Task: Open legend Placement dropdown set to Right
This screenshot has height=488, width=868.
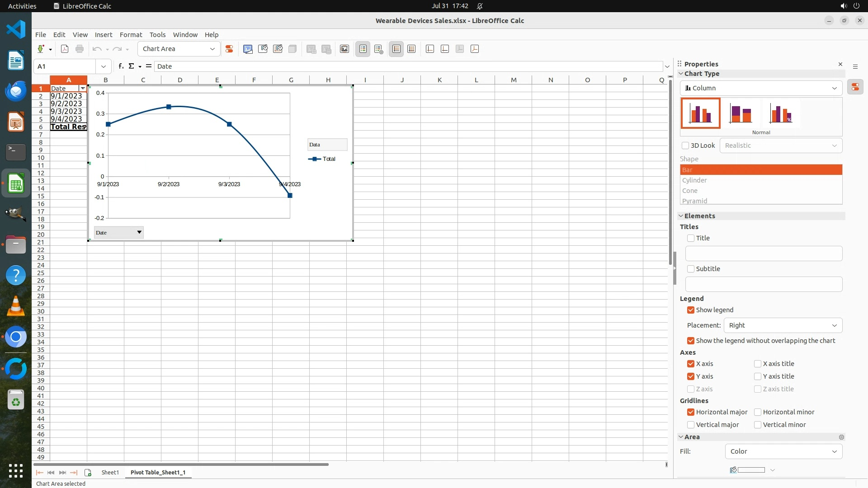Action: point(783,325)
